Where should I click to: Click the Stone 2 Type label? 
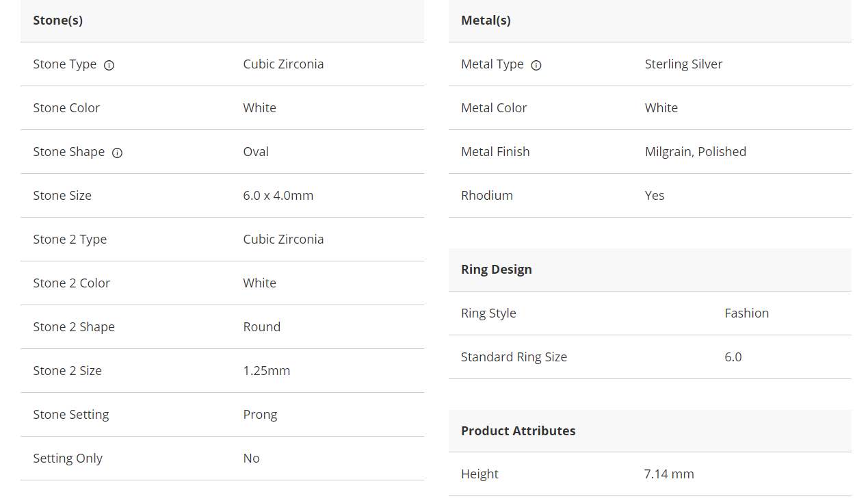(x=70, y=240)
